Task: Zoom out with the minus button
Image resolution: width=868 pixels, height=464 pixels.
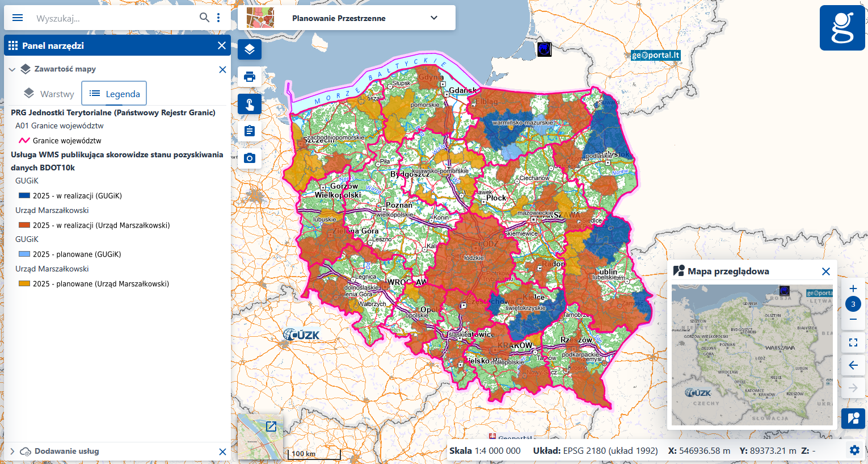Action: pyautogui.click(x=853, y=320)
